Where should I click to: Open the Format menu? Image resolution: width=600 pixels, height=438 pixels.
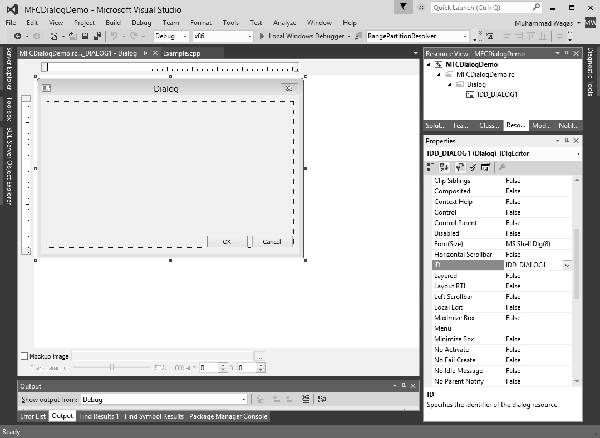coord(201,23)
